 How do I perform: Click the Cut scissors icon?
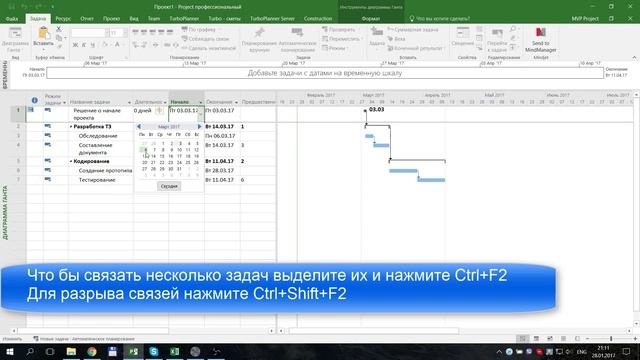point(59,29)
